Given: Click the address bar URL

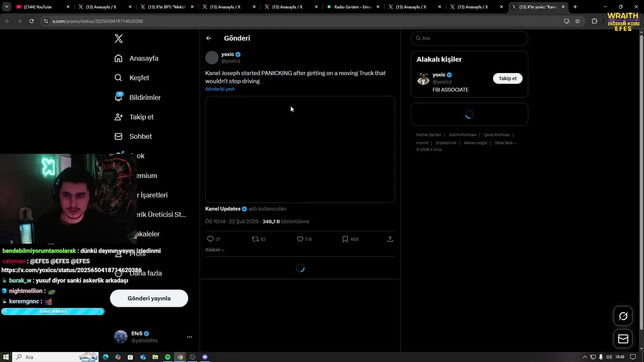Looking at the screenshot, I should (x=98, y=21).
